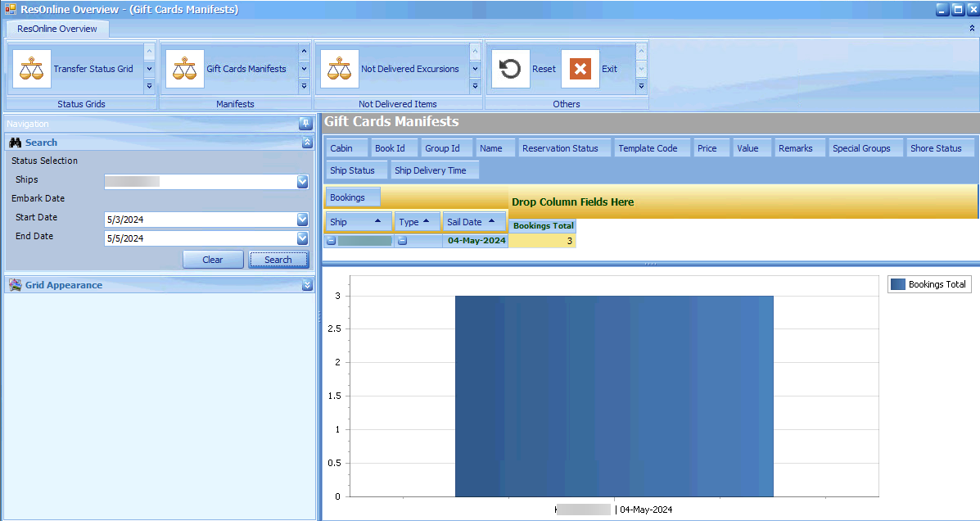Expand the Grid Appearance section
This screenshot has height=521, width=980.
click(307, 285)
